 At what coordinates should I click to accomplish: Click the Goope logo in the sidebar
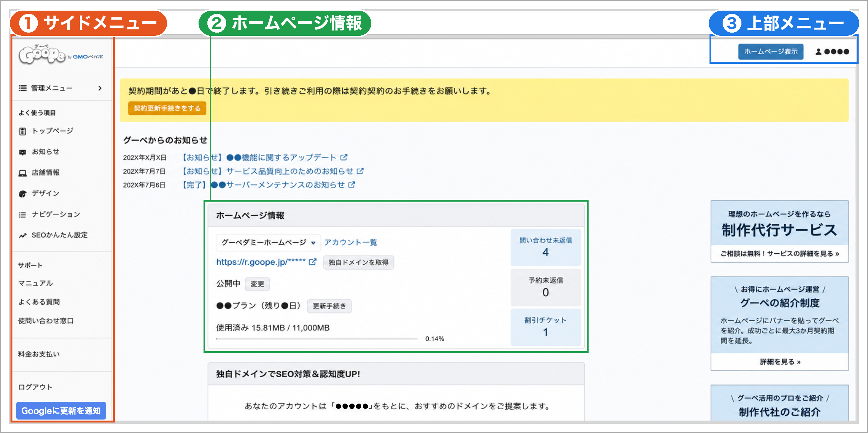pos(61,55)
